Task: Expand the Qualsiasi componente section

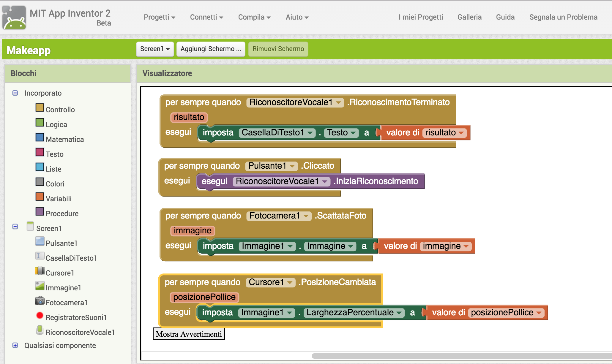Action: click(x=15, y=345)
